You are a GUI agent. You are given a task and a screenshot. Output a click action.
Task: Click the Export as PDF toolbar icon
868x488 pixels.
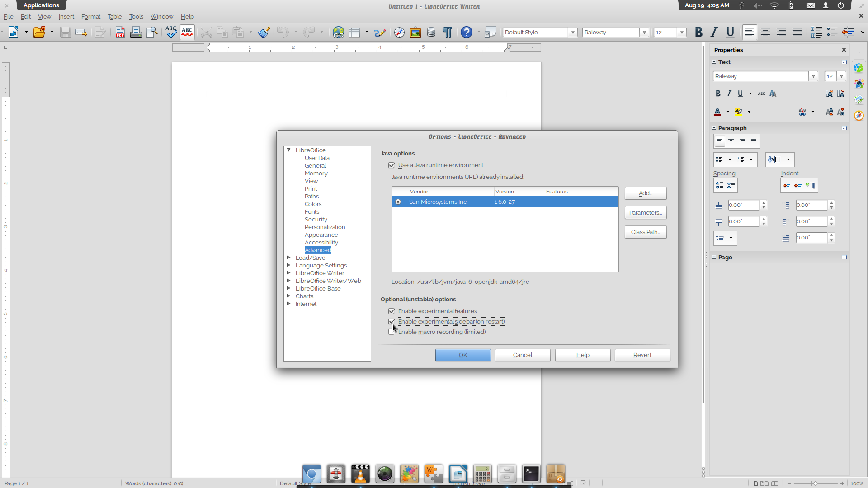click(120, 32)
